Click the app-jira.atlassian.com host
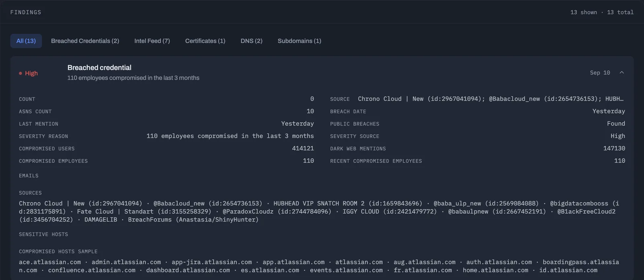Screen dimensions: 644x280 point(212,262)
